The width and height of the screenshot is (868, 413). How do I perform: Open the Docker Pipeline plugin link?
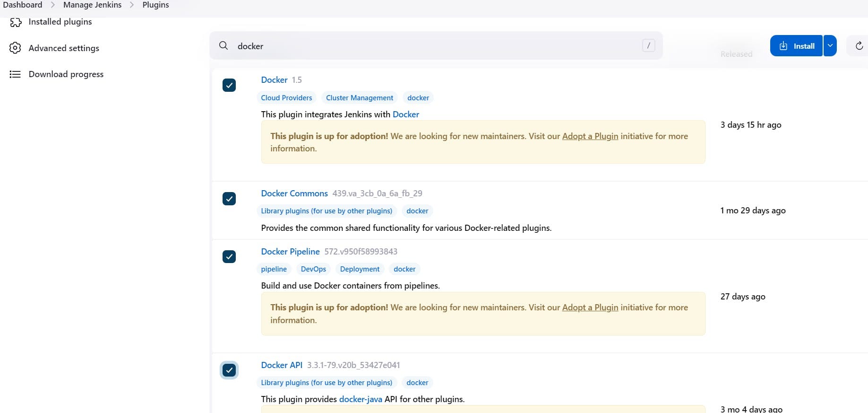coord(290,252)
